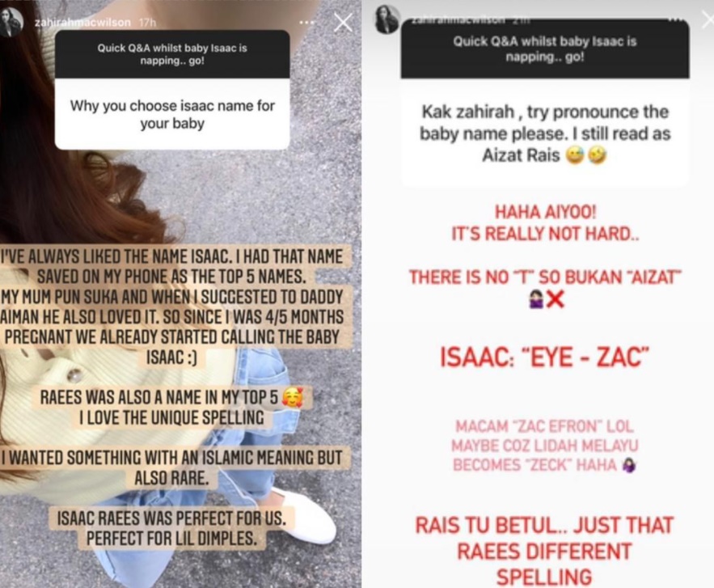The width and height of the screenshot is (714, 588).
Task: Open three-dot menu on right story
Action: [x=676, y=19]
